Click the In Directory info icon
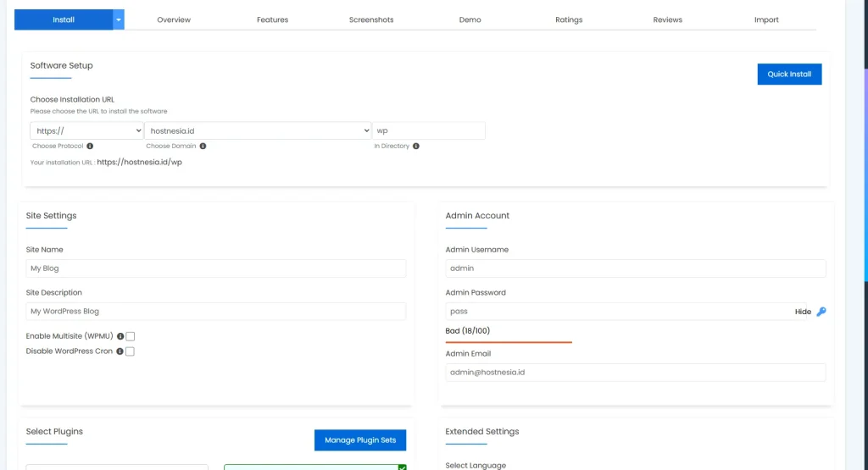Viewport: 868px width, 470px height. point(415,146)
